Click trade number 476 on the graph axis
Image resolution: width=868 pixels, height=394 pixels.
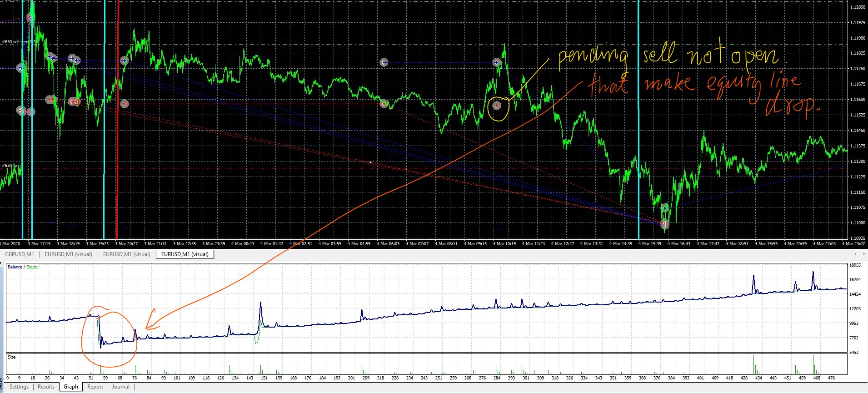tap(831, 378)
